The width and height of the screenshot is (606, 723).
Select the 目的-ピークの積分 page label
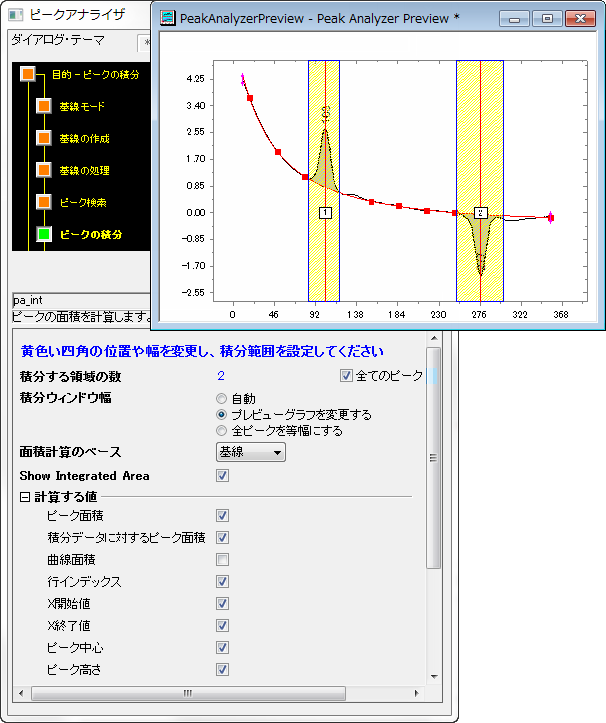[95, 74]
